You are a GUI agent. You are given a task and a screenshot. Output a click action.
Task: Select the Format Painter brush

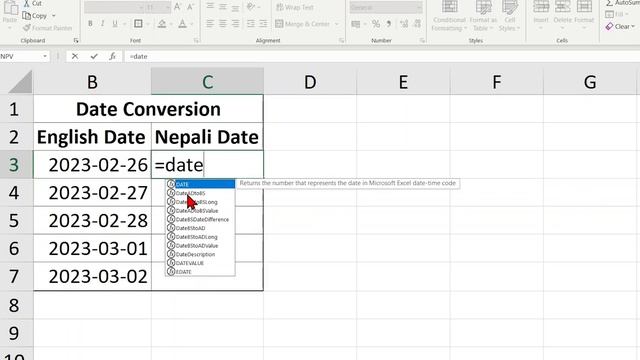click(x=27, y=28)
